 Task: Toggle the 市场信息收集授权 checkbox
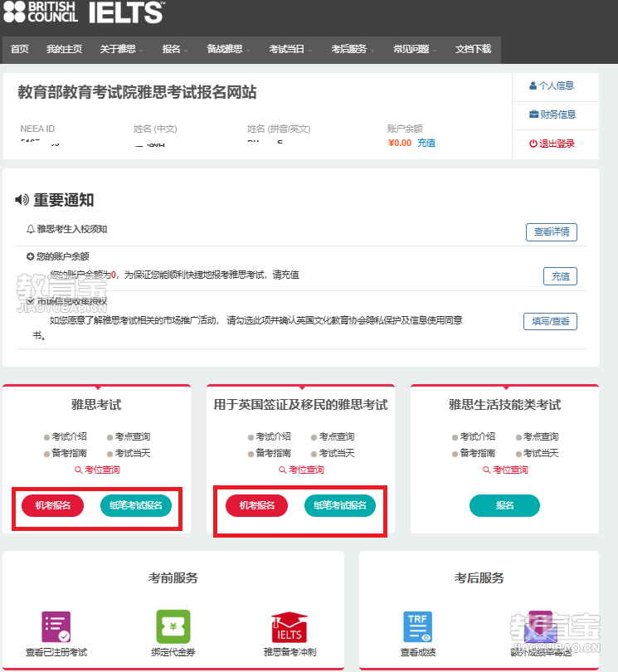tap(31, 301)
